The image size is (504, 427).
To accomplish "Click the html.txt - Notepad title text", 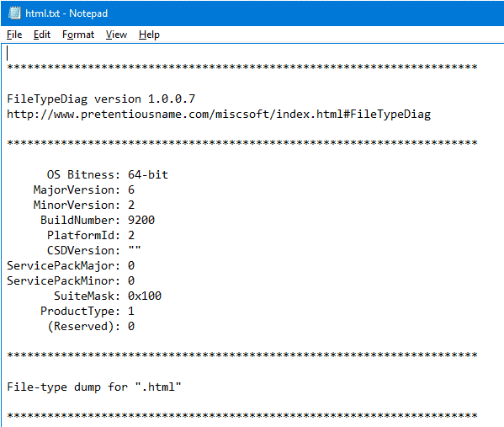I will (x=66, y=13).
